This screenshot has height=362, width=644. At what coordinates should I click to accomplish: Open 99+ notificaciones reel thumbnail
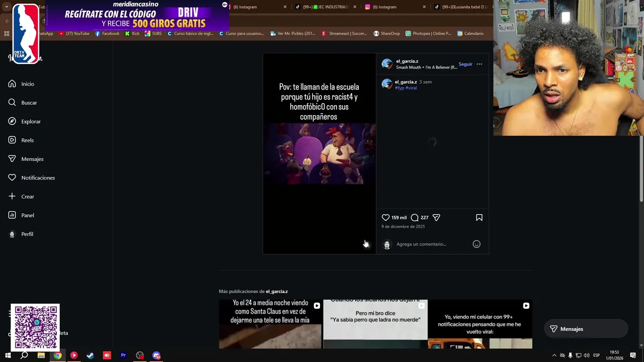pos(480,324)
